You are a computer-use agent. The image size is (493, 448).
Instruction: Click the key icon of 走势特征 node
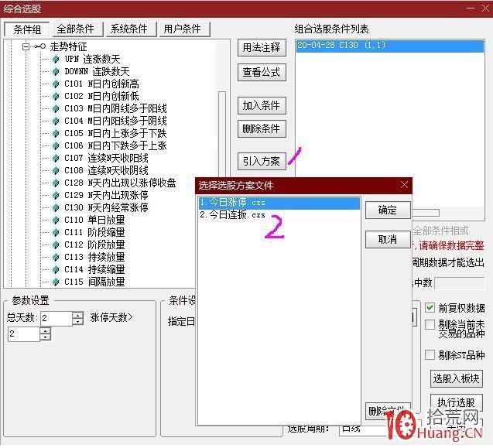point(40,46)
